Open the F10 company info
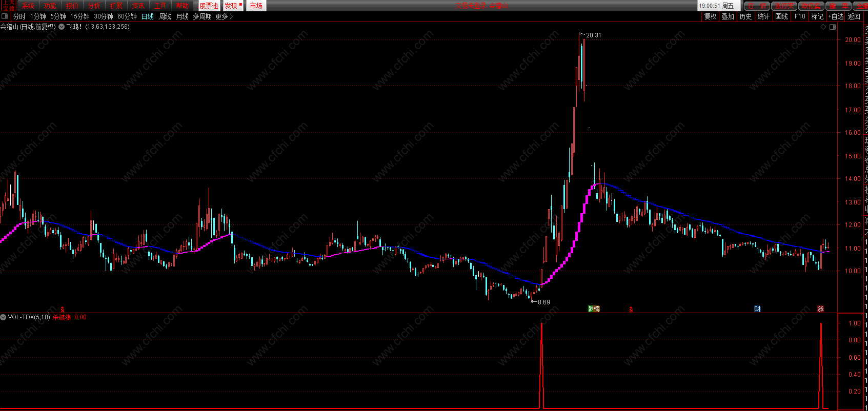This screenshot has height=411, width=868. 800,16
